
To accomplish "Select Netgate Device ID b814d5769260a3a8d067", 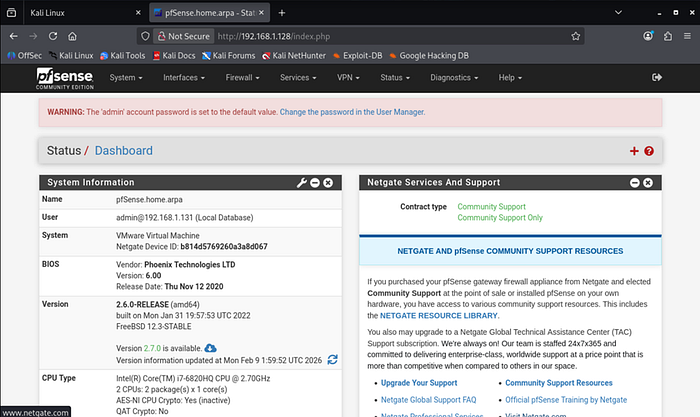I will pos(224,246).
